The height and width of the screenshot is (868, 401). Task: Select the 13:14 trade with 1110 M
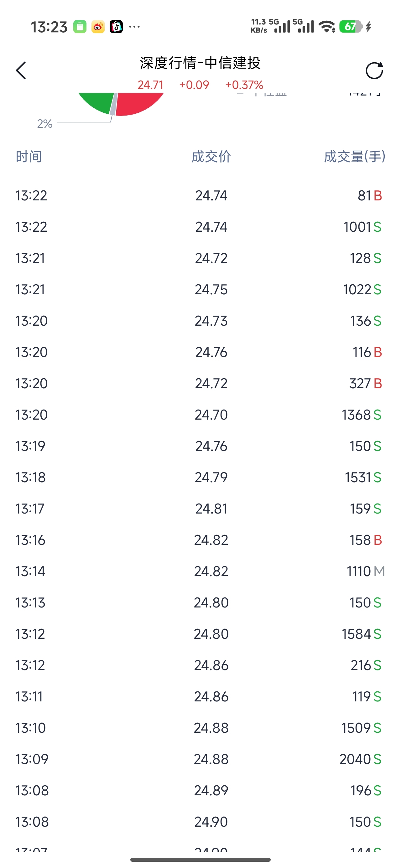[200, 571]
